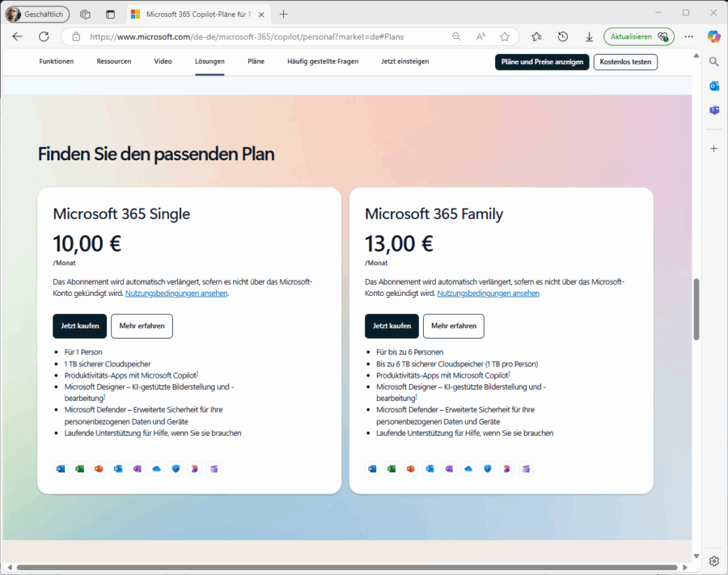Select the Pläne navigation item
The image size is (728, 575).
256,61
